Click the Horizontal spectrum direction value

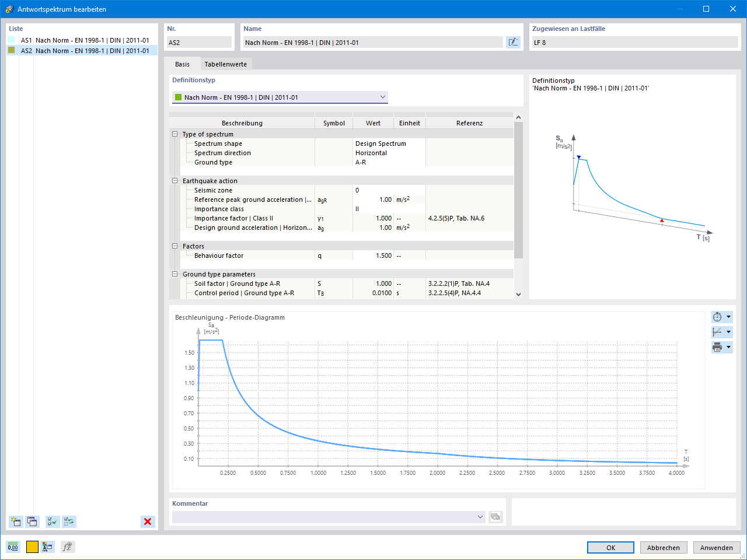coord(389,153)
